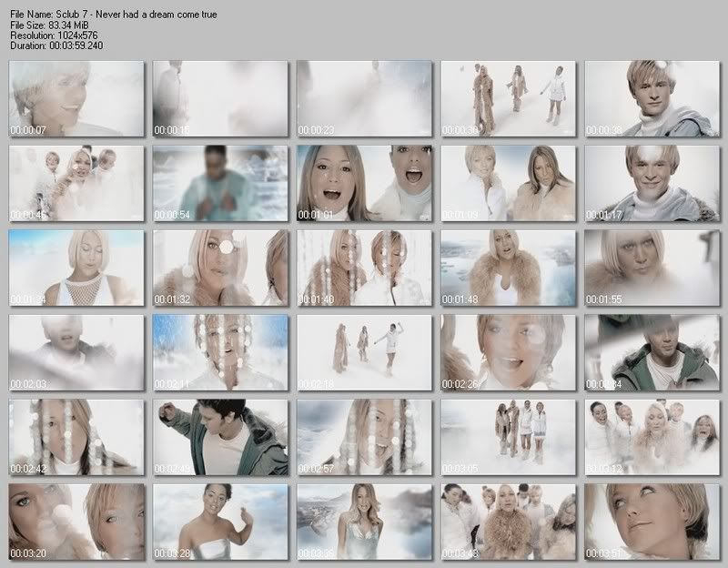
Task: Select the thumbnail stamped 00:03:36
Action: [x=365, y=522]
